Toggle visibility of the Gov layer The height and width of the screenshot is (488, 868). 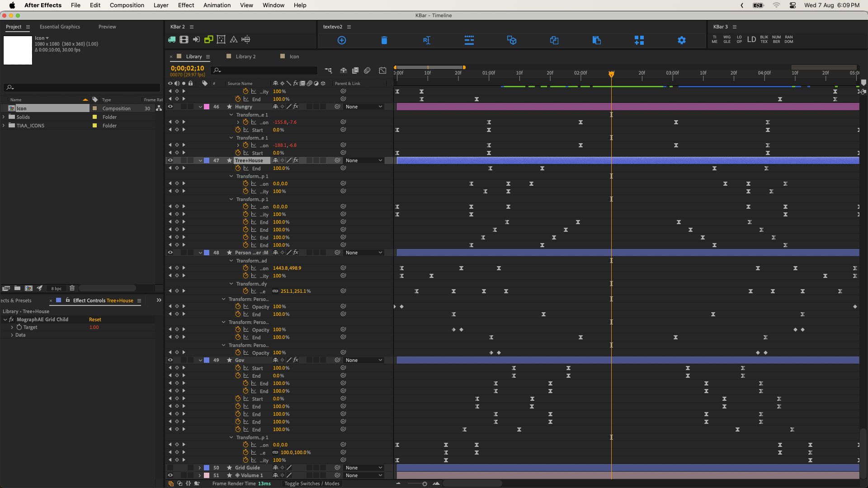point(170,360)
